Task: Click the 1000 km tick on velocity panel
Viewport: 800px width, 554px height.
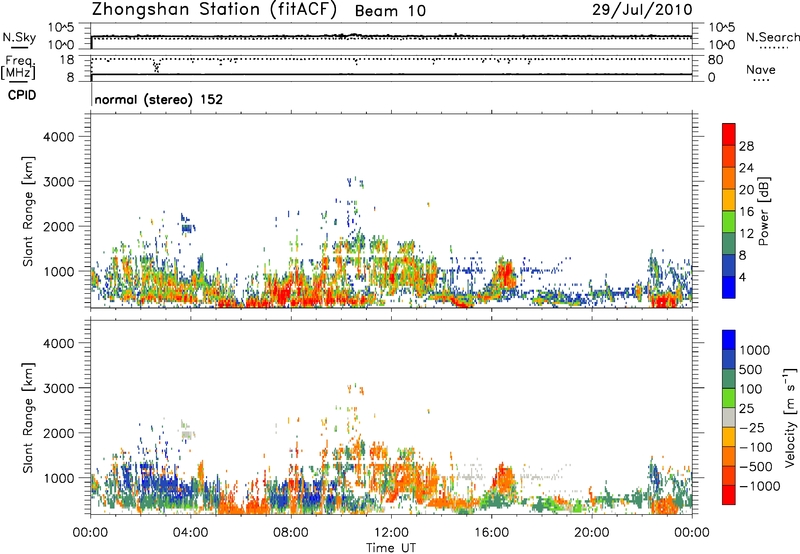Action: pyautogui.click(x=58, y=478)
